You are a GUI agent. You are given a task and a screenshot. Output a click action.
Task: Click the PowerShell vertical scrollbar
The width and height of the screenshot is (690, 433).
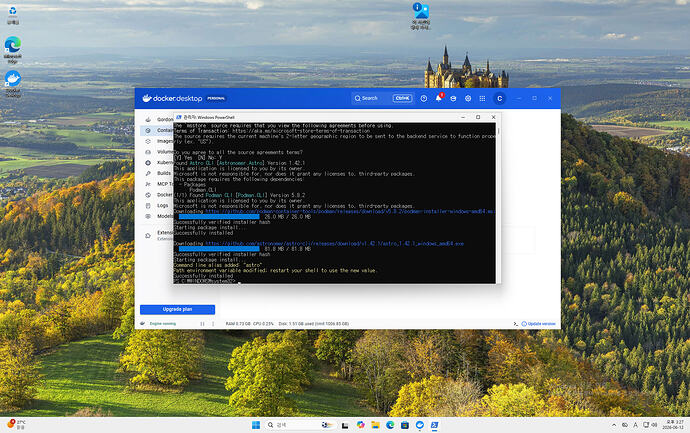click(x=499, y=202)
